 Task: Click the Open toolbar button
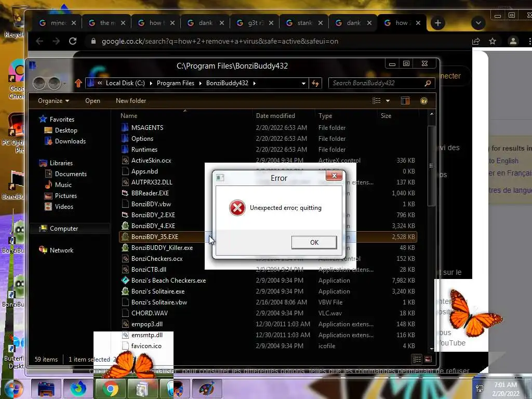[92, 101]
